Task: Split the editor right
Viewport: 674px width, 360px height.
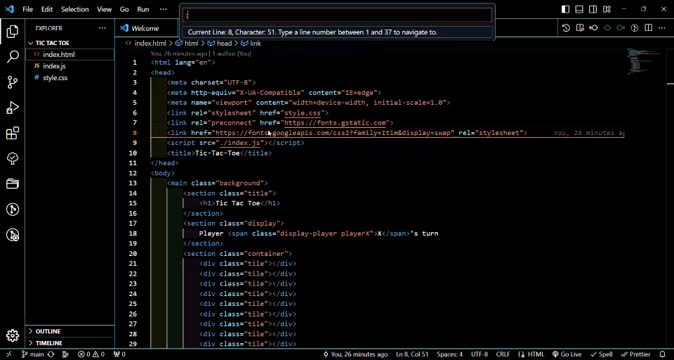Action: (648, 28)
